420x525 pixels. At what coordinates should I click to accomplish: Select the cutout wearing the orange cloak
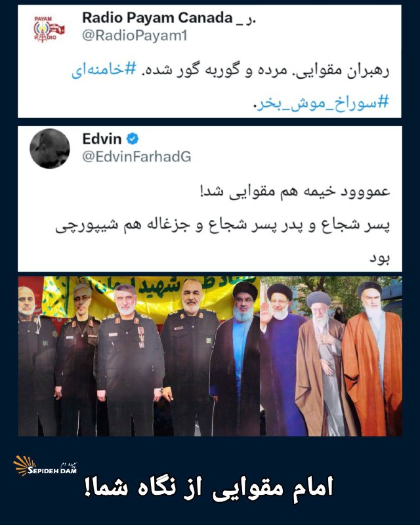pos(373,360)
